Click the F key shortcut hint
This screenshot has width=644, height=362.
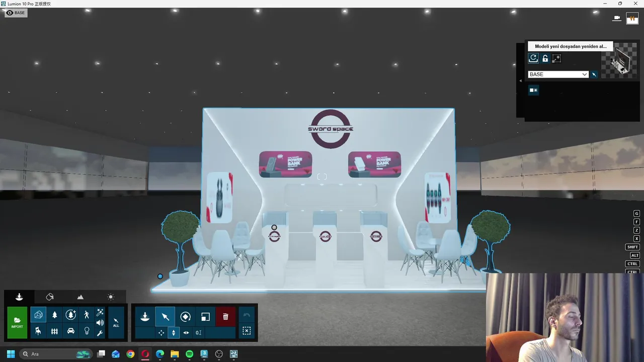636,222
